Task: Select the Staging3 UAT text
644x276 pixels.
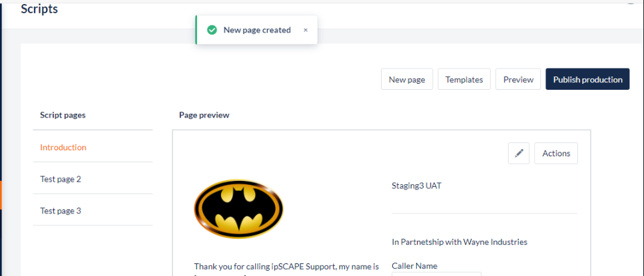Action: coord(416,186)
